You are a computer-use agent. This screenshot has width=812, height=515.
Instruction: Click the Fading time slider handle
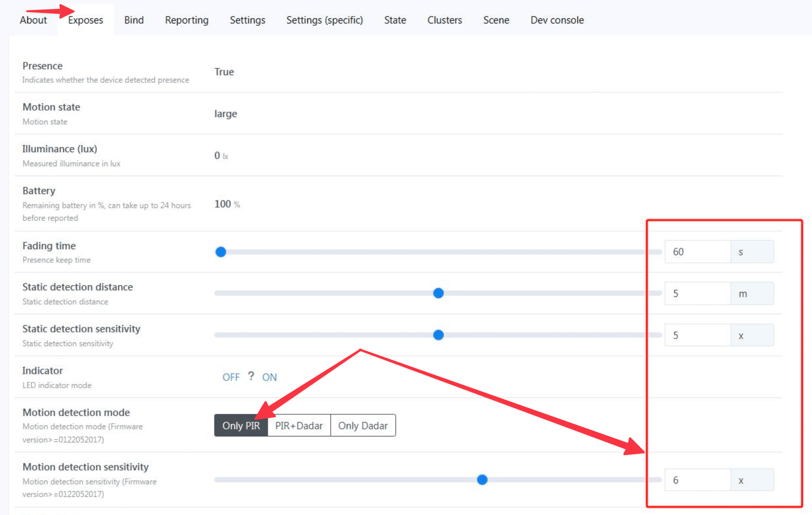(221, 252)
